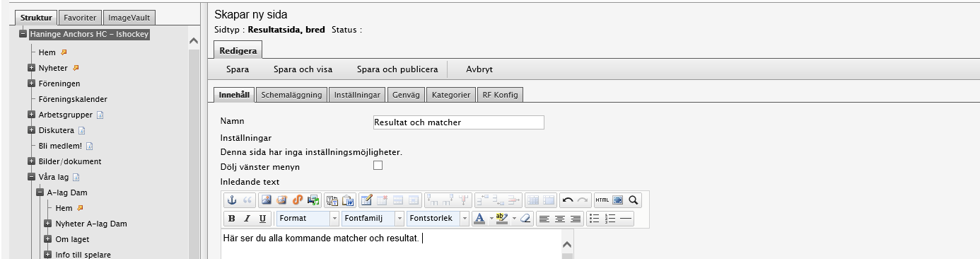Screen dimensions: 980x259
Task: Expand the Om laget node
Action: pyautogui.click(x=48, y=239)
